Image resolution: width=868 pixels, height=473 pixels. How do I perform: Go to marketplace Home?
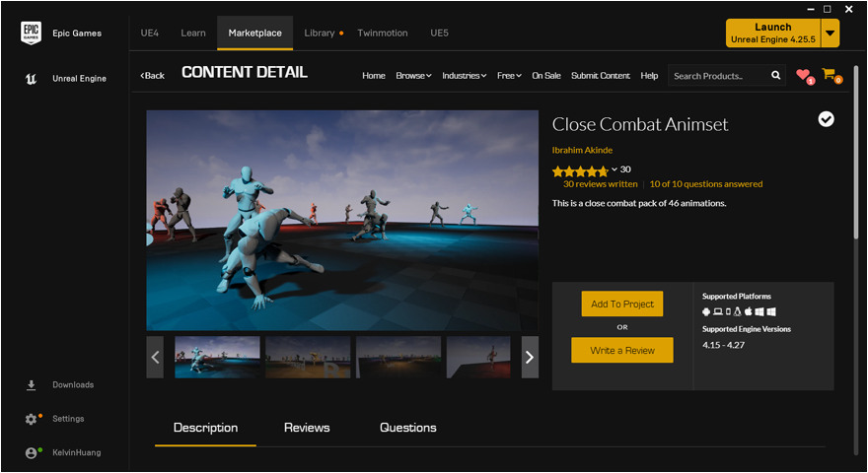pyautogui.click(x=374, y=76)
